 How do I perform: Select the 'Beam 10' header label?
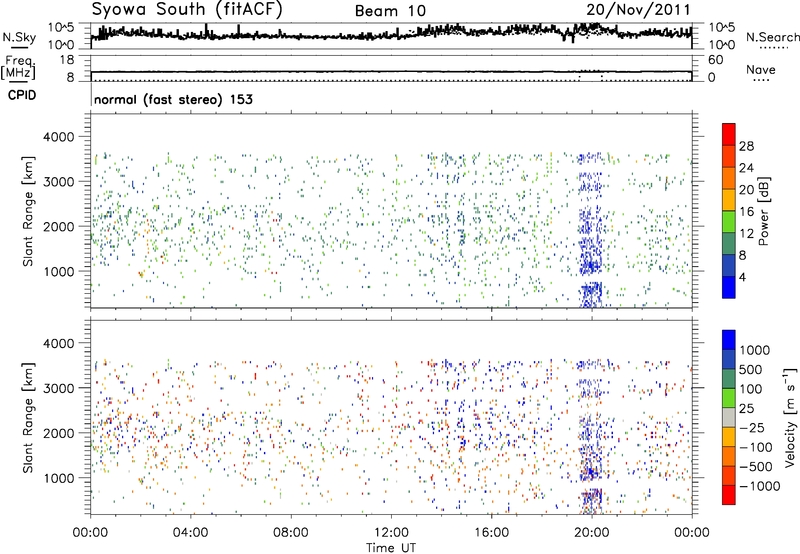(390, 11)
